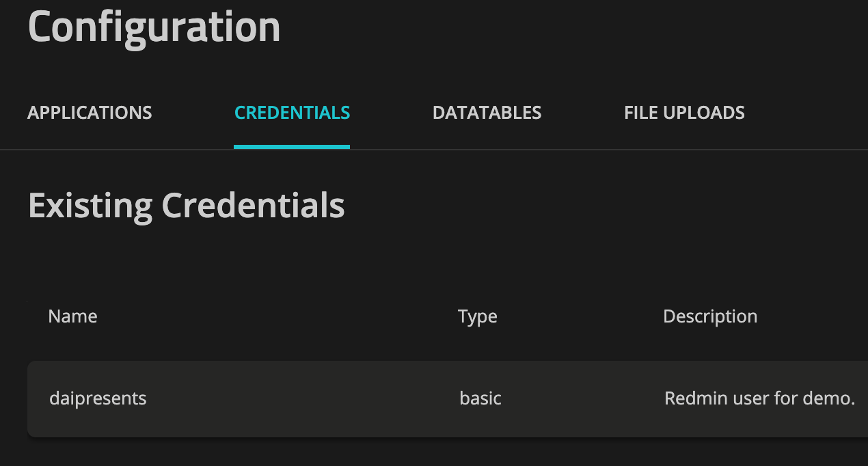Switch to the DATATABLES tab

click(x=487, y=113)
